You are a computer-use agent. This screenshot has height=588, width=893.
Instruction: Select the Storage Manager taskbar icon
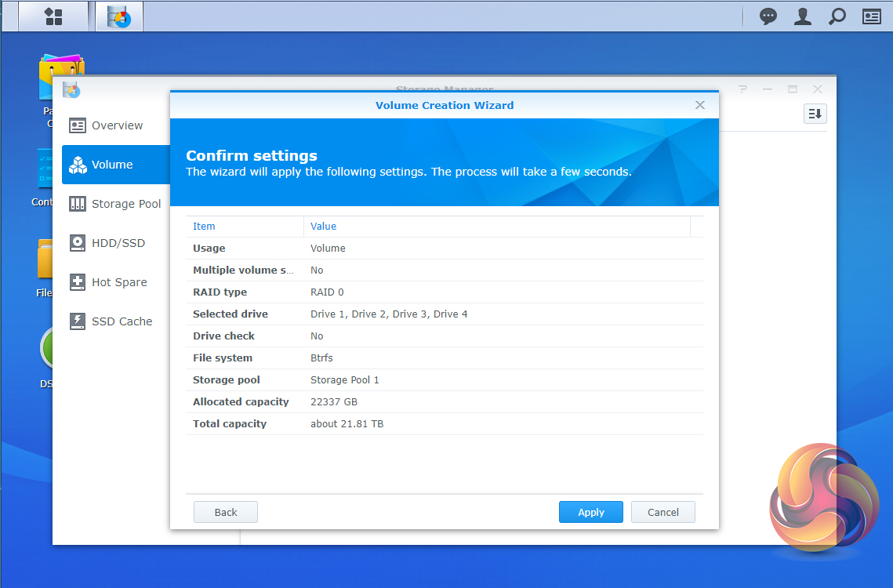point(119,16)
